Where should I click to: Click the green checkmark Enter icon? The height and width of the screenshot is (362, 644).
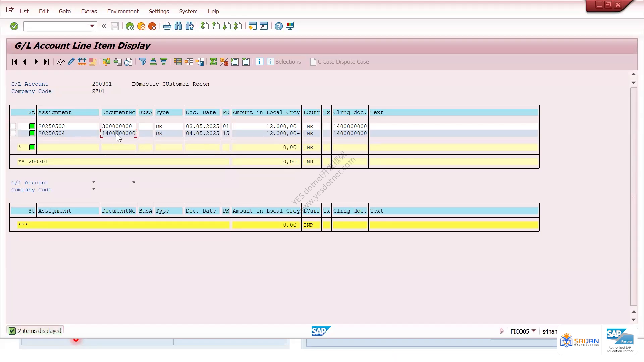click(x=14, y=26)
